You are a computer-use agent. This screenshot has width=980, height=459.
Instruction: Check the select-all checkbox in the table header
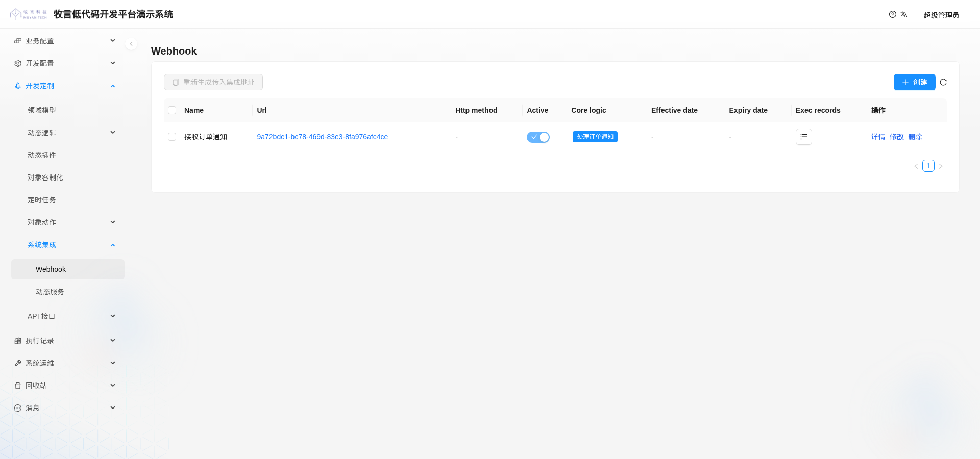click(x=172, y=110)
